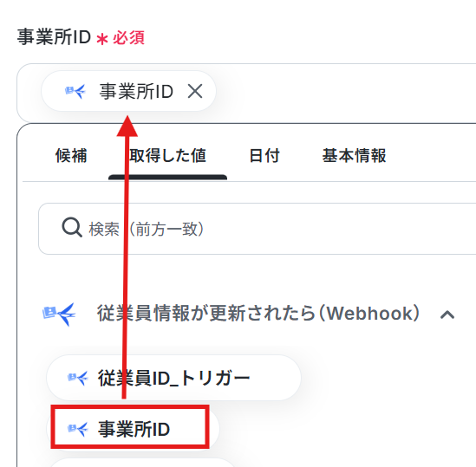Remove the selected 事業所ID chip with X

click(x=195, y=91)
